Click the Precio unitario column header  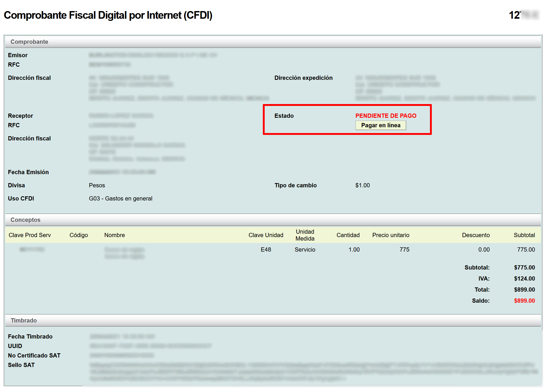point(391,235)
